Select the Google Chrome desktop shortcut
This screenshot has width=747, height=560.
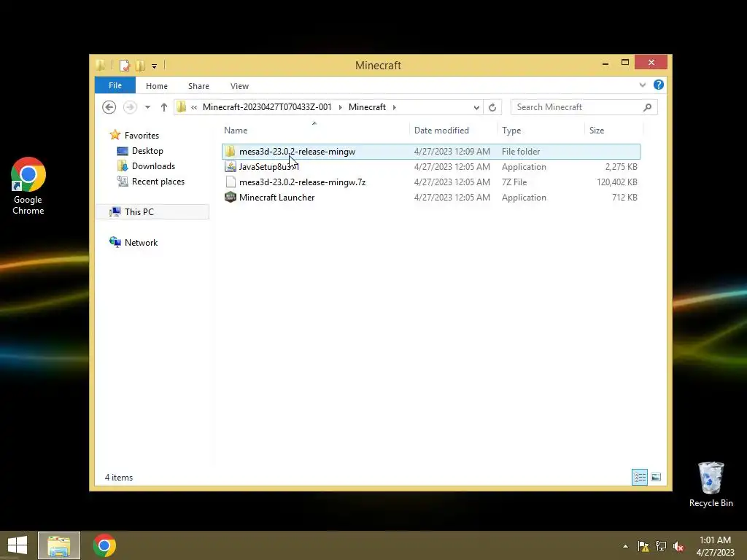coord(28,186)
